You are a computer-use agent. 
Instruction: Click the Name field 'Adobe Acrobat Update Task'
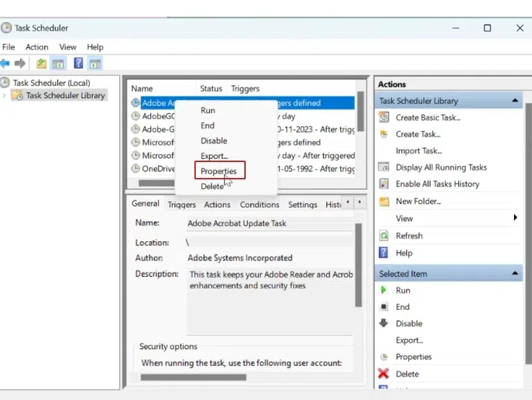click(x=269, y=223)
